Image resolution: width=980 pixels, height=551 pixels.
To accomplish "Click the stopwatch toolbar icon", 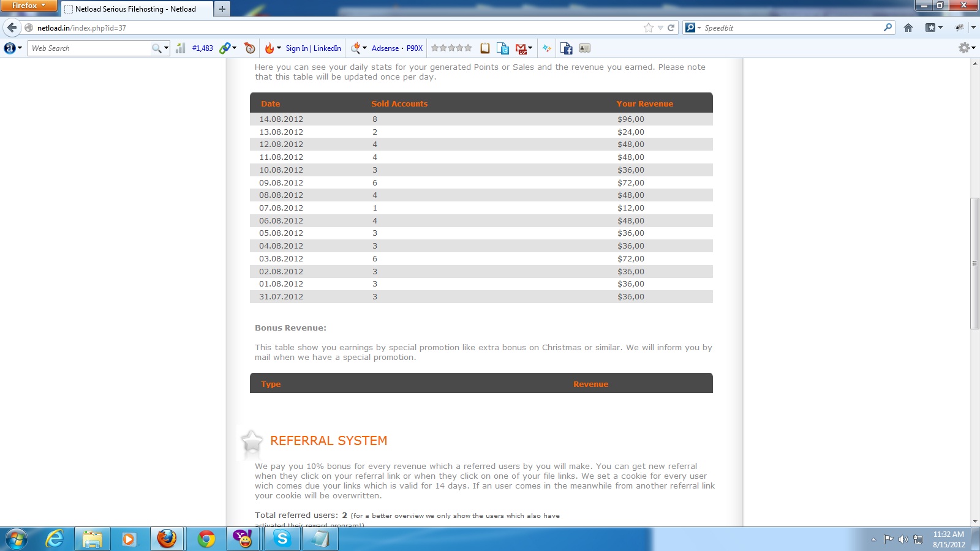I will coord(249,48).
